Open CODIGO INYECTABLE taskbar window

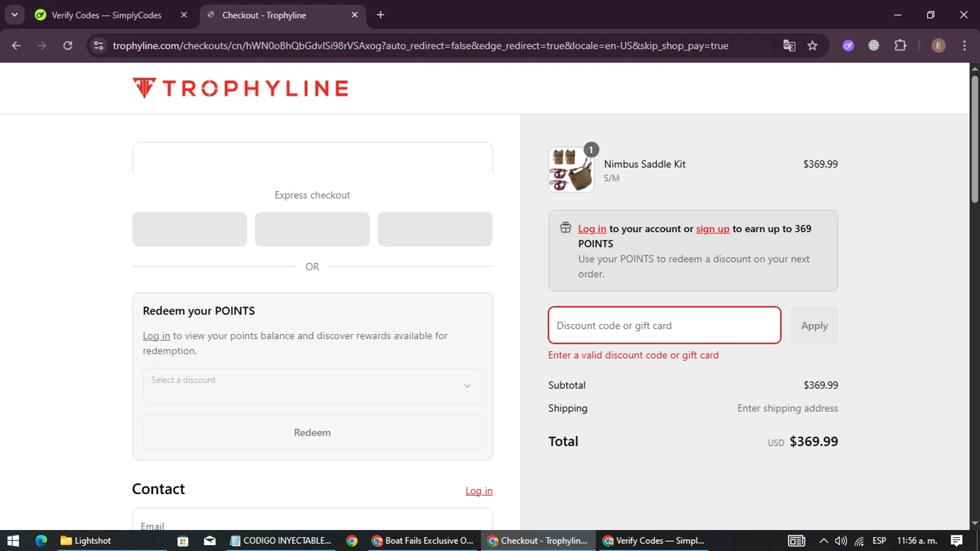point(282,541)
